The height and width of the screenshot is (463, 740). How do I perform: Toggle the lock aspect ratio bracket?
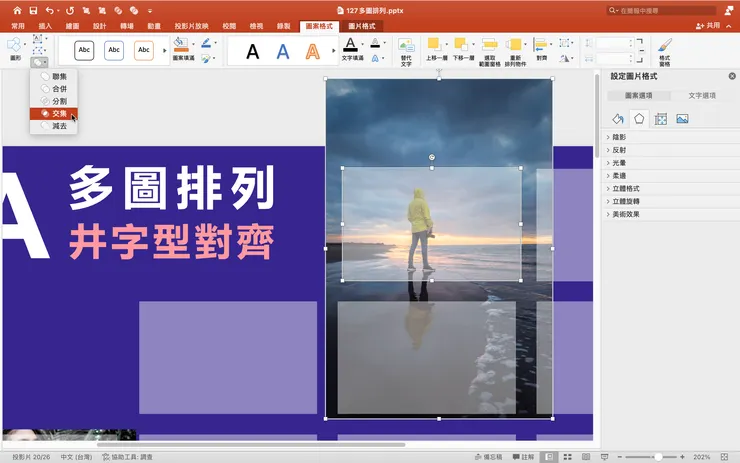(x=640, y=51)
